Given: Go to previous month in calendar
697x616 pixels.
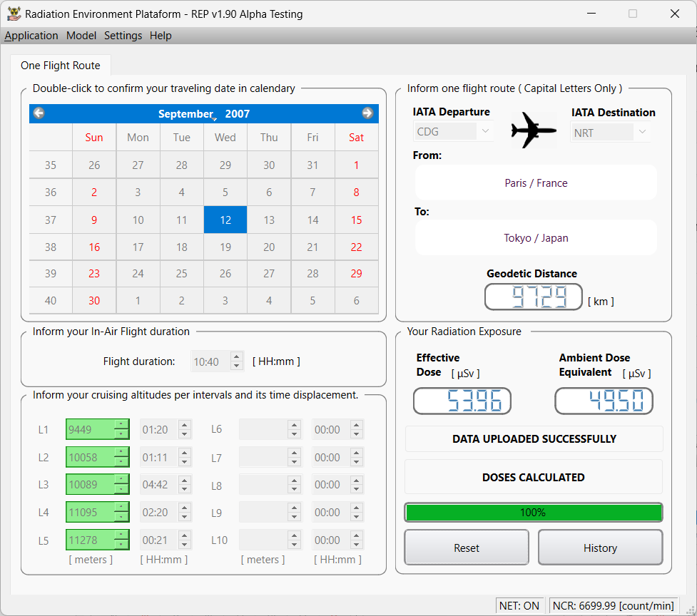Looking at the screenshot, I should tap(39, 113).
